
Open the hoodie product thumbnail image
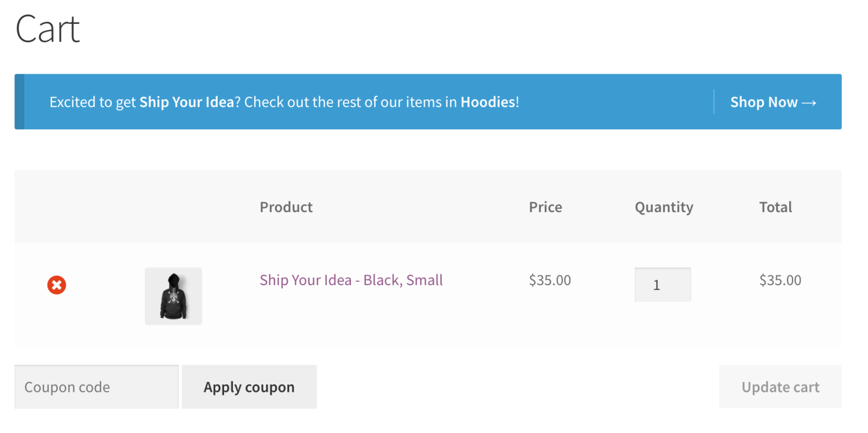[173, 296]
